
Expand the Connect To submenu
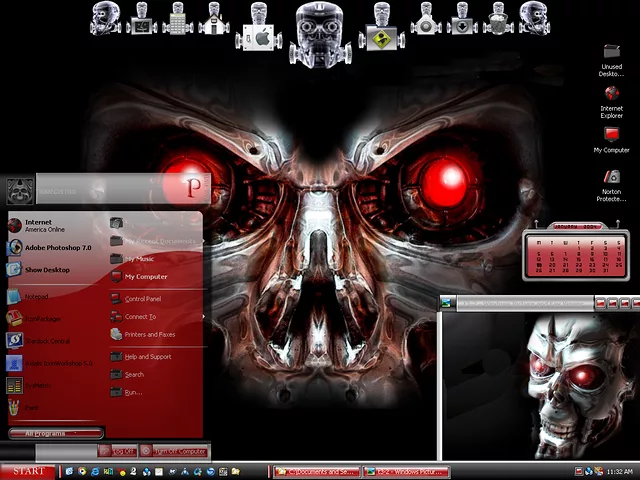tap(157, 317)
